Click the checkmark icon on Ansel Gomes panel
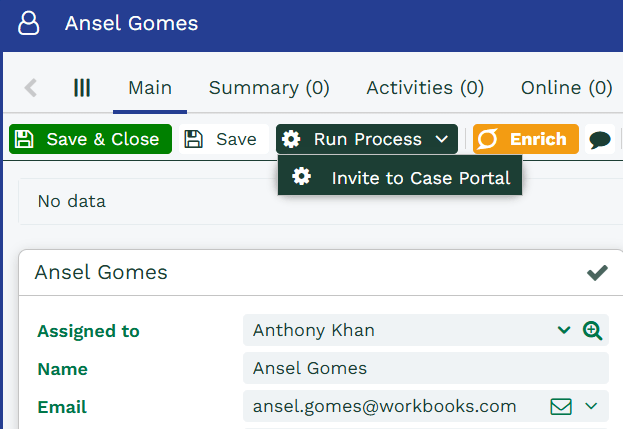Viewport: 623px width, 429px height. click(x=597, y=272)
